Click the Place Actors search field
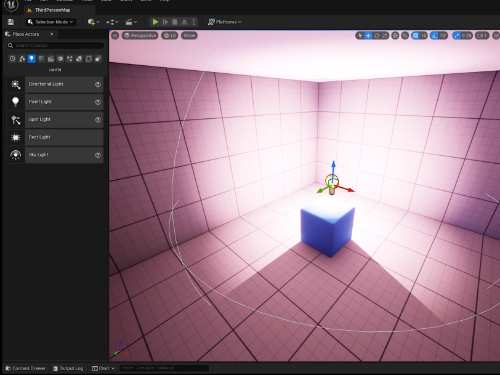Viewport: 500px width, 375px height. click(56, 45)
